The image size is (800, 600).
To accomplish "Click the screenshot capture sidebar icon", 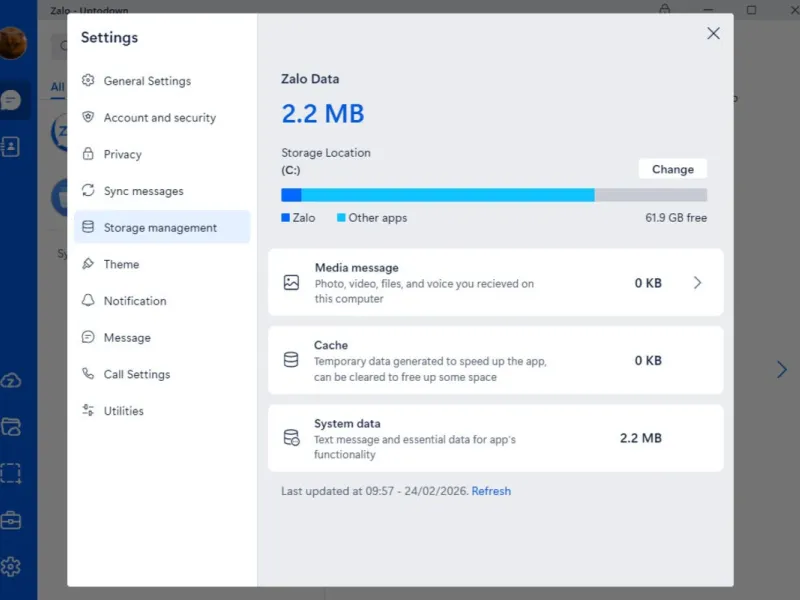I will (11, 473).
